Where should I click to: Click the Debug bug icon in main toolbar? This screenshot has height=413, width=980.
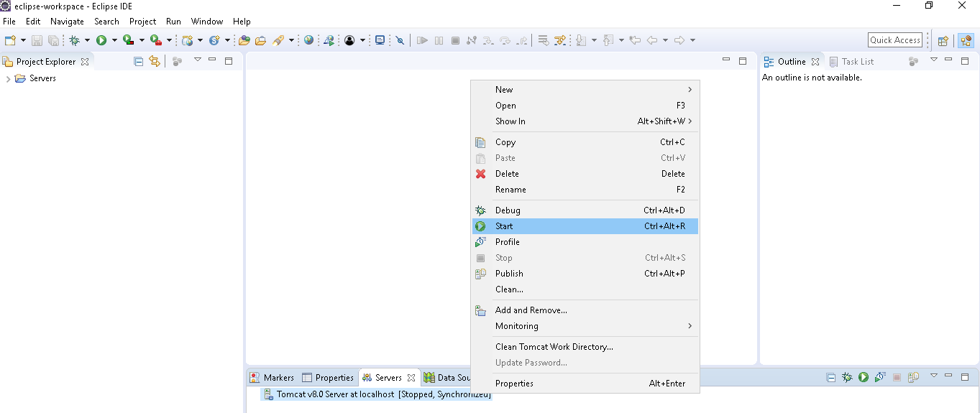[74, 40]
